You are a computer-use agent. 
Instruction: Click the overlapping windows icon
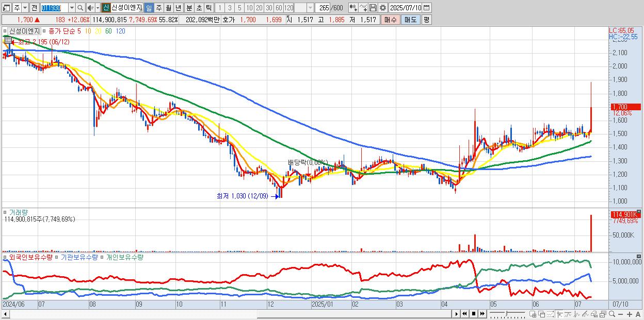point(542,314)
